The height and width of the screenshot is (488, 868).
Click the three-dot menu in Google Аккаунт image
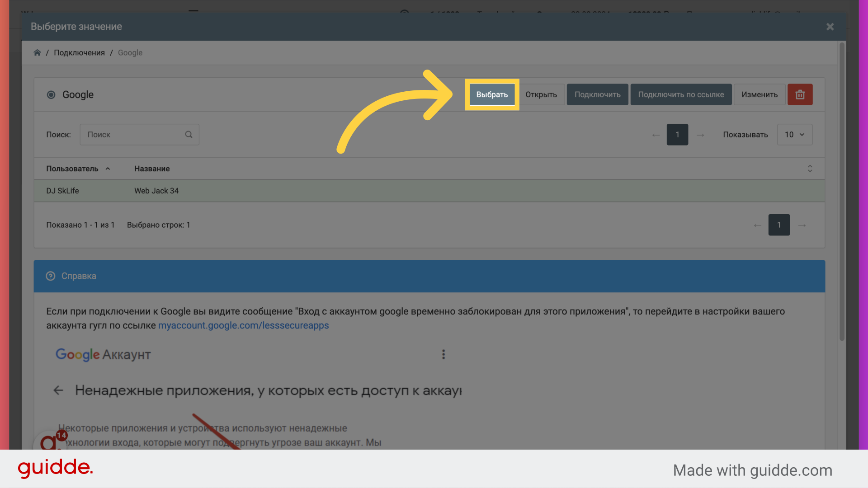click(x=443, y=354)
